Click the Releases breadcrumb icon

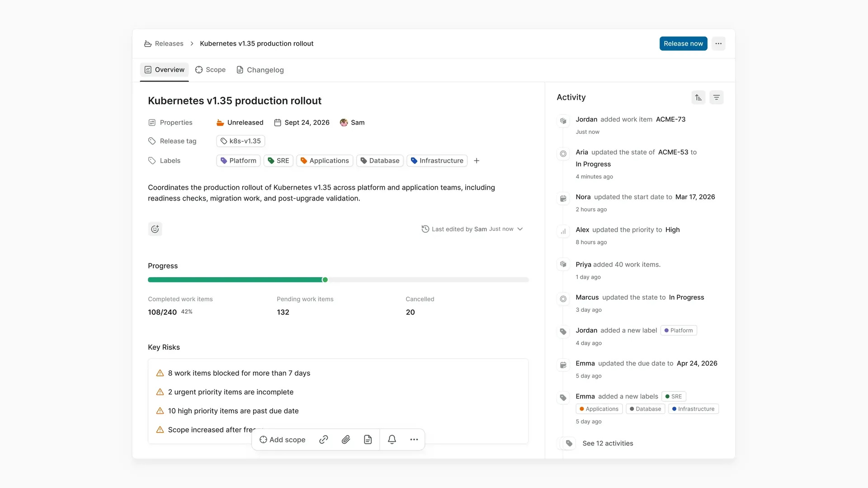147,43
